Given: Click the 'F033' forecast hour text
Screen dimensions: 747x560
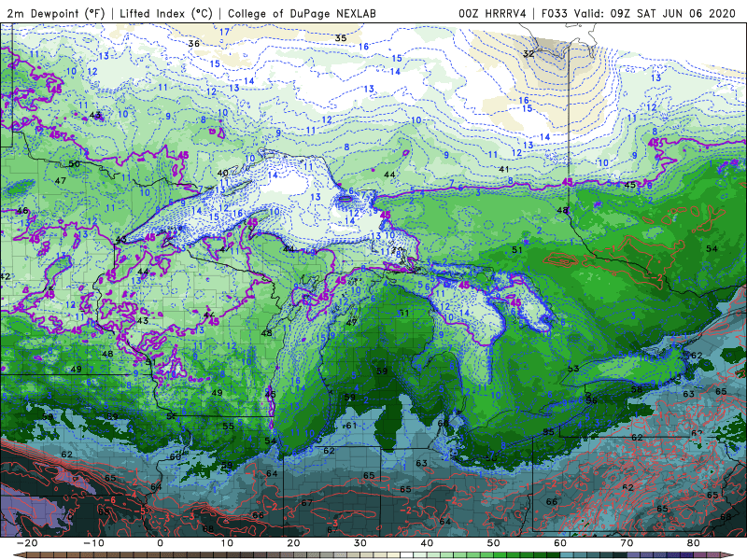Looking at the screenshot, I should (555, 13).
